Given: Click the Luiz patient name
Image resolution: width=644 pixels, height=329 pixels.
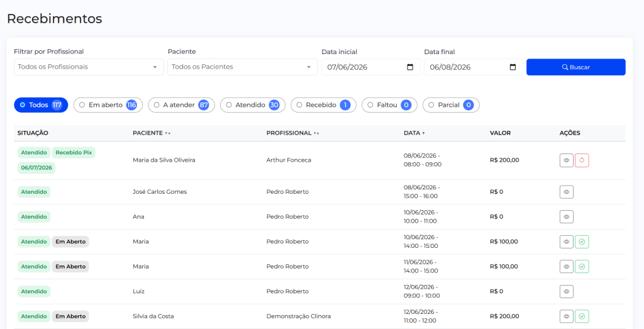Looking at the screenshot, I should coord(138,292).
